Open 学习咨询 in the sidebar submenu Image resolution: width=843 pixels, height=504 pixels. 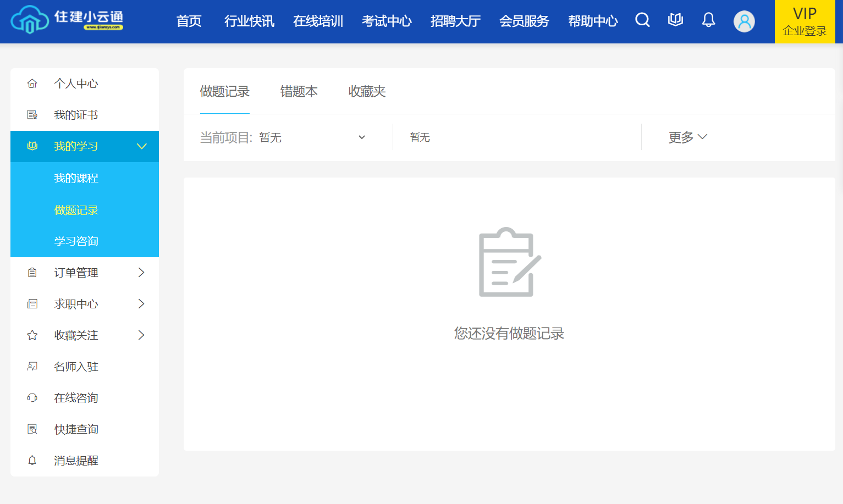coord(76,241)
